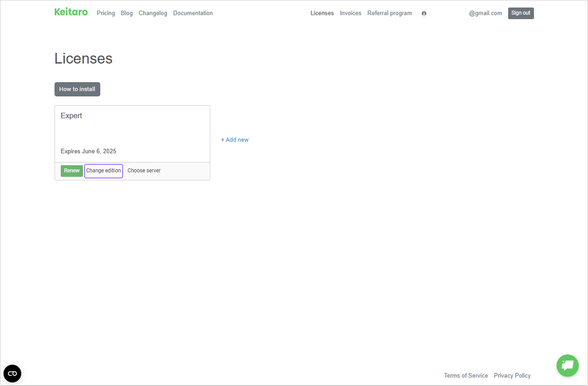The width and height of the screenshot is (588, 386).
Task: Open the Privacy Policy link
Action: [x=512, y=376]
